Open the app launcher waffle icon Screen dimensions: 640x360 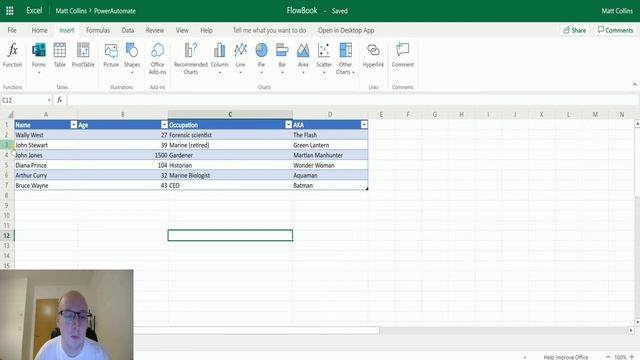10,11
